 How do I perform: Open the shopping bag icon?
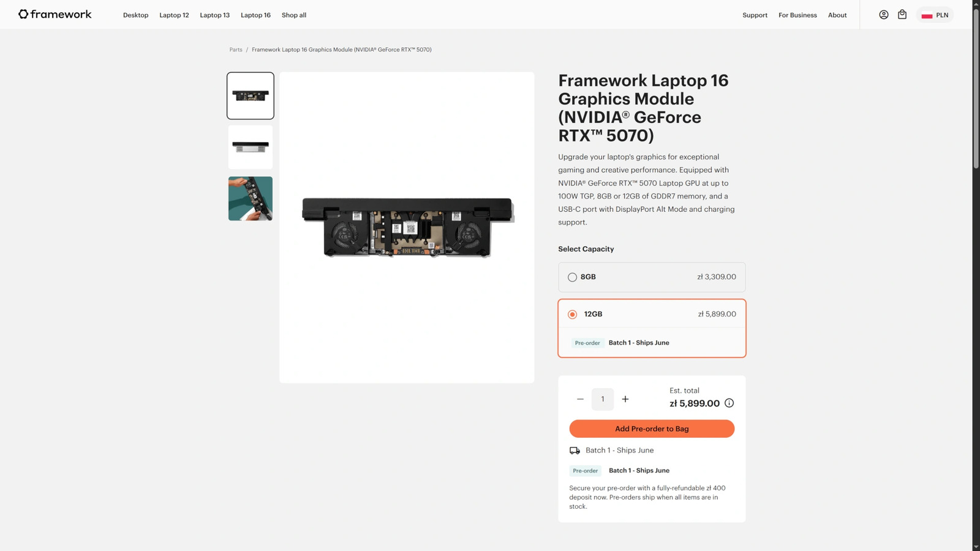pyautogui.click(x=902, y=15)
